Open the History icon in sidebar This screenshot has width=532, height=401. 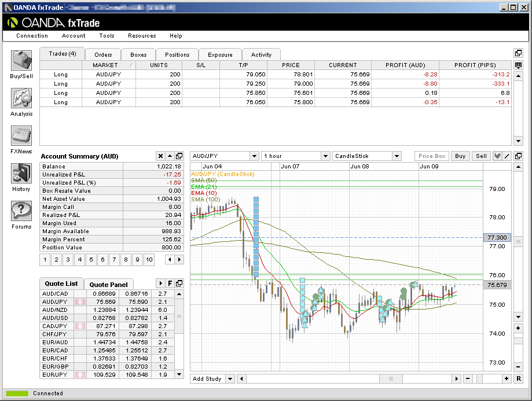pos(21,174)
